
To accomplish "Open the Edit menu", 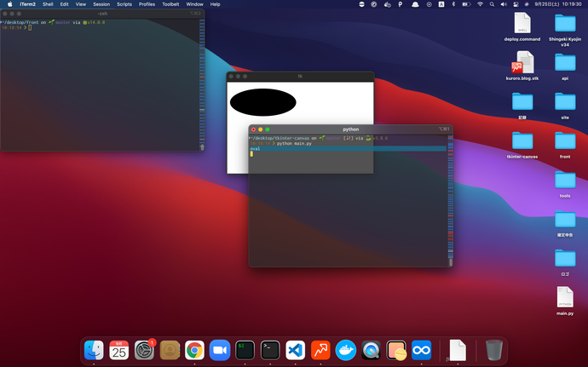I will click(x=65, y=4).
